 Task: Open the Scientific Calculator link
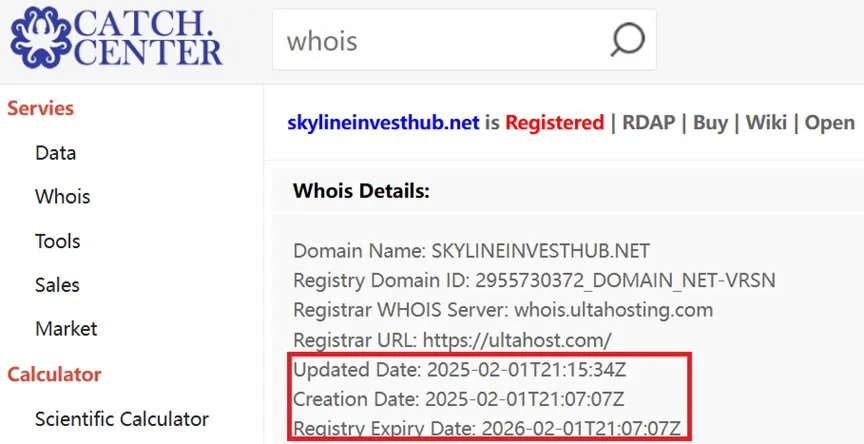click(x=122, y=419)
